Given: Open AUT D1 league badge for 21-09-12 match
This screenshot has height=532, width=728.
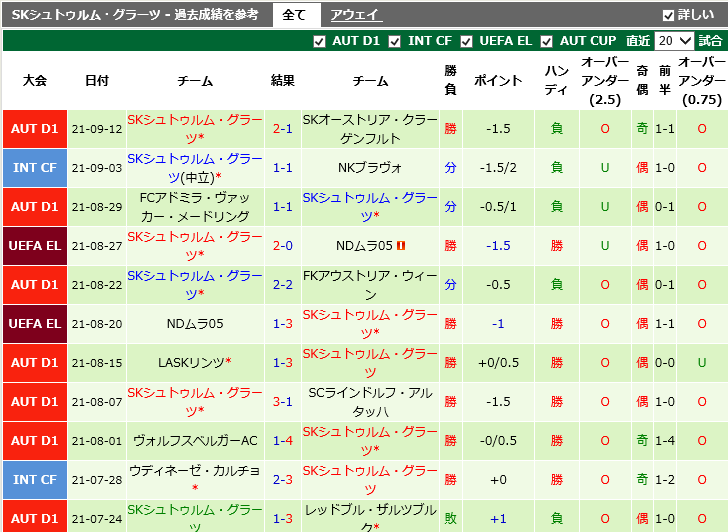Looking at the screenshot, I should coord(35,129).
